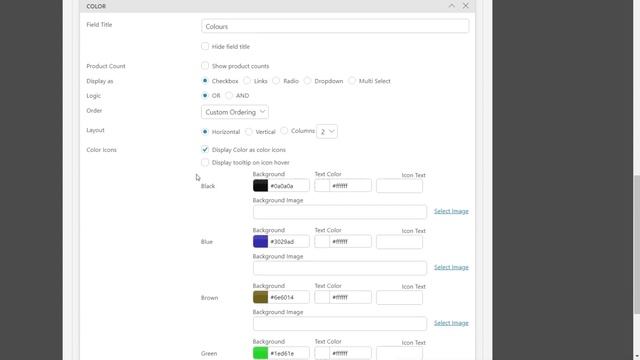Viewport: 640px width, 360px height.
Task: Open Brown text color swatch
Action: coord(322,297)
